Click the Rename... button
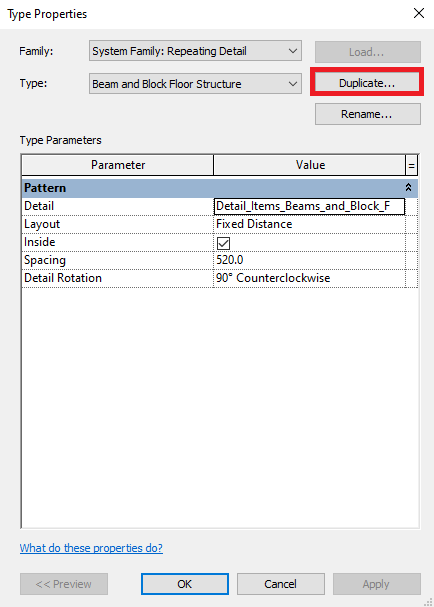Viewport: 434px width, 607px height. click(367, 114)
